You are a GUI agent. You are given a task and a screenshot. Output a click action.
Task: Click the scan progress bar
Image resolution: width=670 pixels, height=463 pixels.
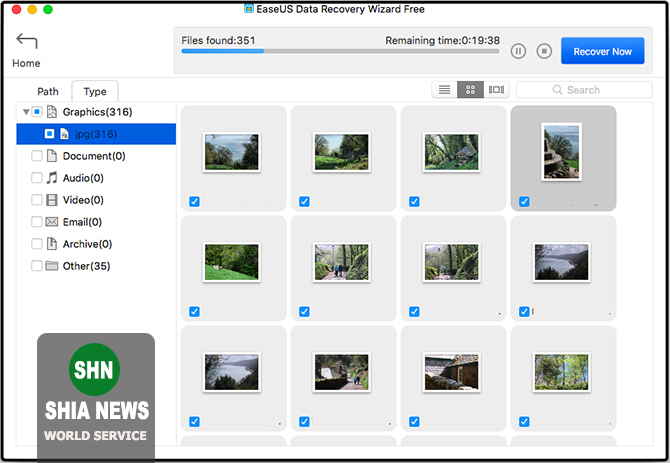[340, 51]
